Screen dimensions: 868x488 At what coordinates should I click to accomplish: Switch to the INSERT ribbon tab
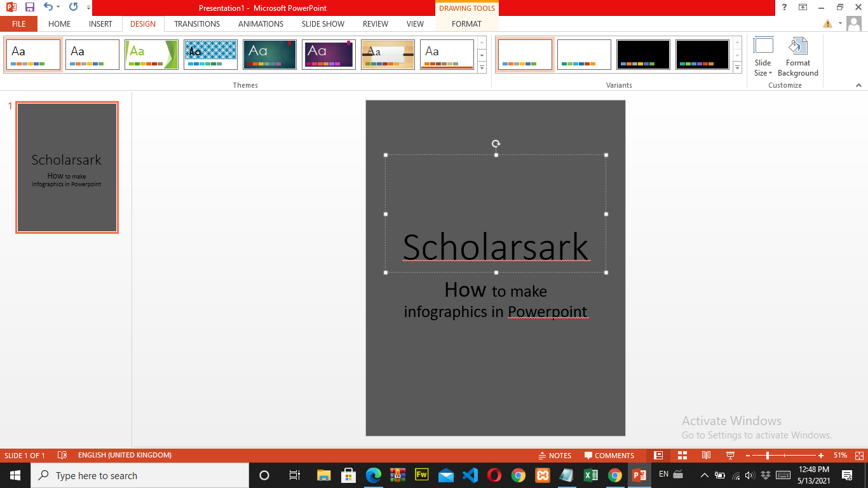[x=100, y=24]
